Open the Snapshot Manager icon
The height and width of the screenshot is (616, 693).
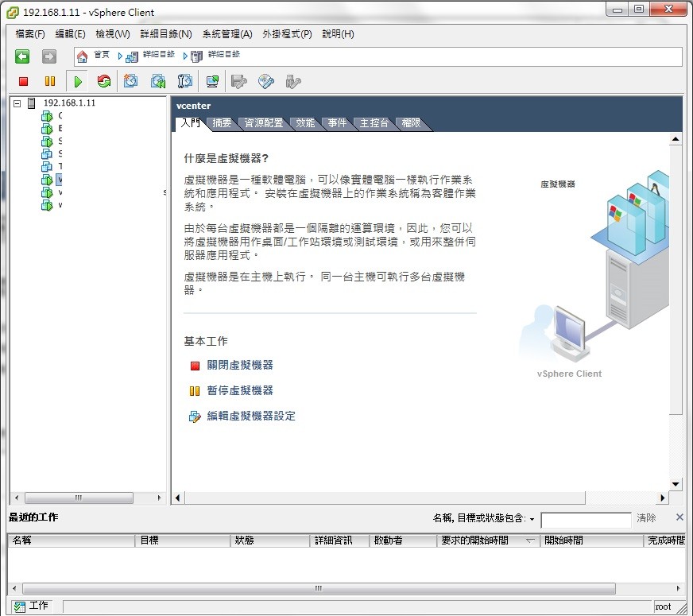click(x=184, y=81)
